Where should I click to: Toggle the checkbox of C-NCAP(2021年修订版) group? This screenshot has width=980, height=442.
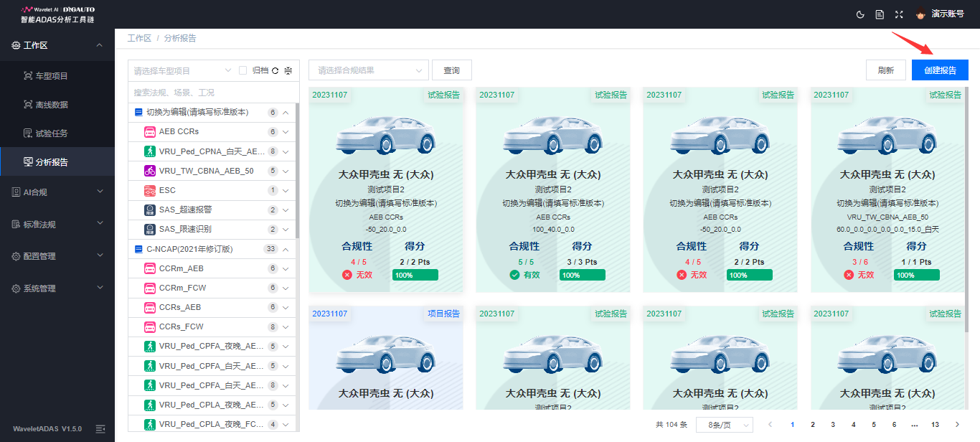pyautogui.click(x=138, y=249)
